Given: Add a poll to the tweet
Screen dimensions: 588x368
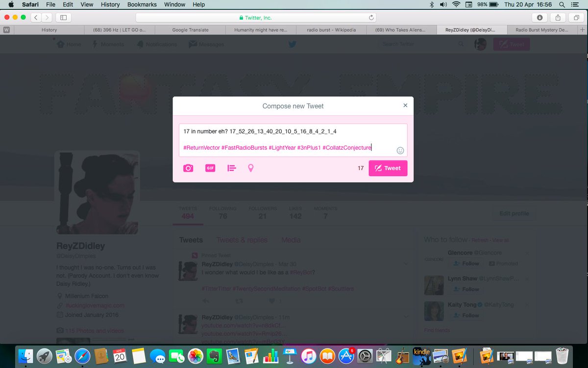Looking at the screenshot, I should tap(231, 168).
